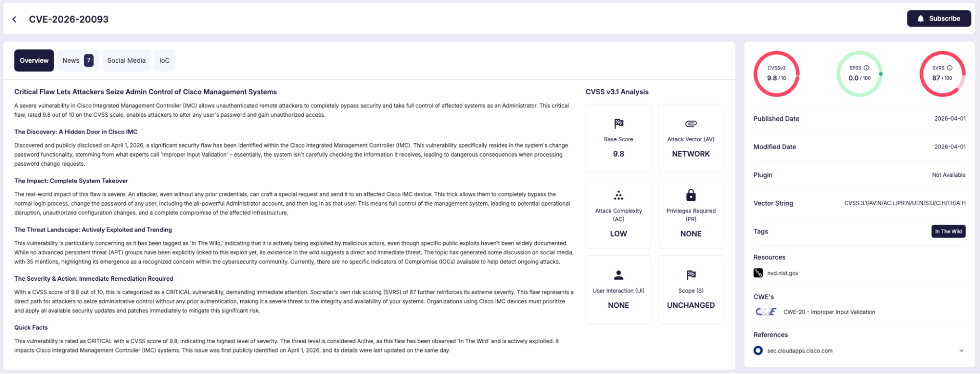Screen dimensions: 980x374
Task: Click the Plugin Not Available value
Action: [x=949, y=175]
